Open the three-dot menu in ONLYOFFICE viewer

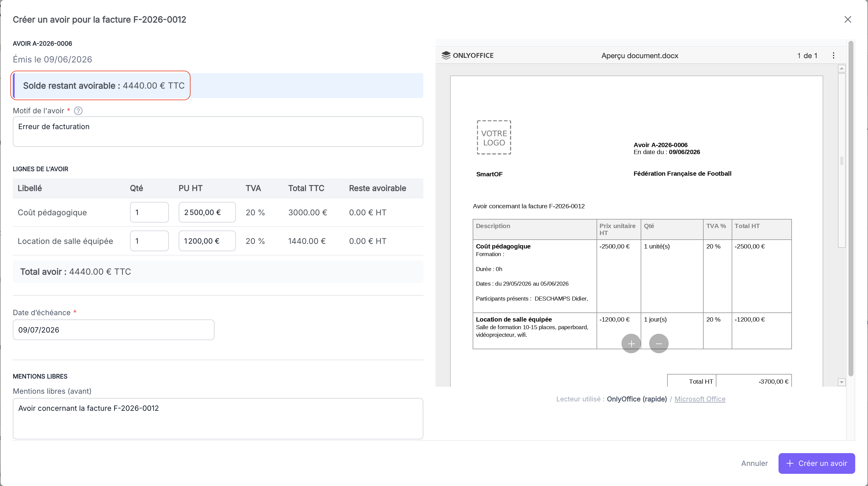coord(834,56)
